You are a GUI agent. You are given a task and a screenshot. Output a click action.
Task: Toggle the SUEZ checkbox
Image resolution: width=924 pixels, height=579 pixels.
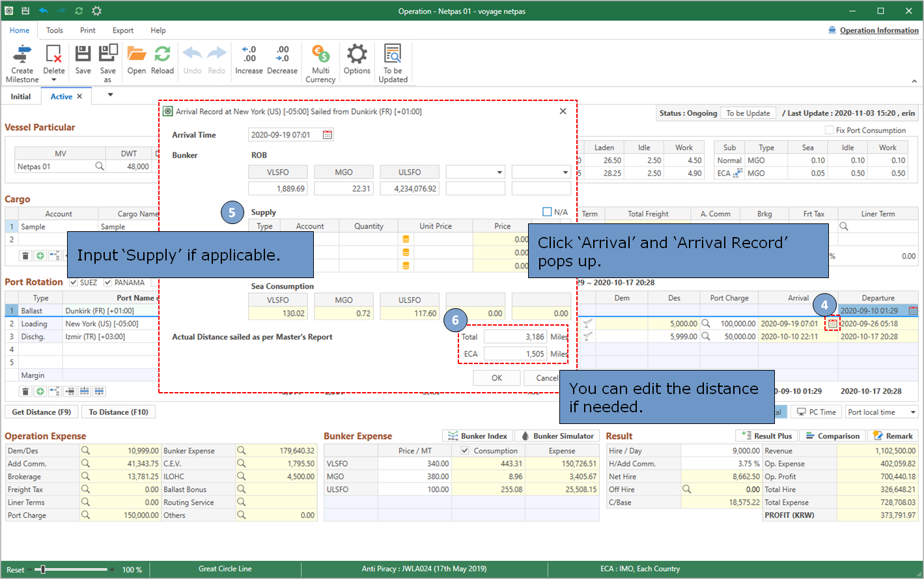pos(74,283)
